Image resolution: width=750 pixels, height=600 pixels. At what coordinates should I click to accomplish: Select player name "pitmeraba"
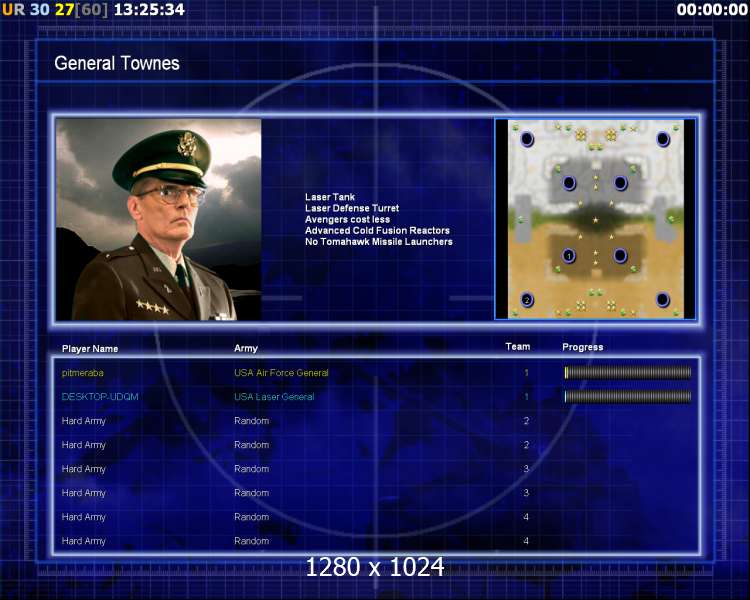click(83, 373)
